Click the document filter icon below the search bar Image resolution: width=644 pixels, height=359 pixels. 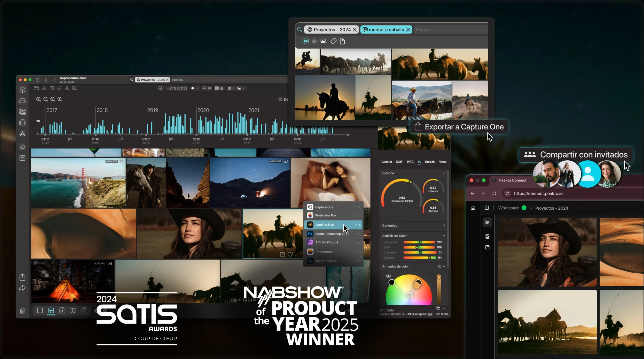pos(342,41)
